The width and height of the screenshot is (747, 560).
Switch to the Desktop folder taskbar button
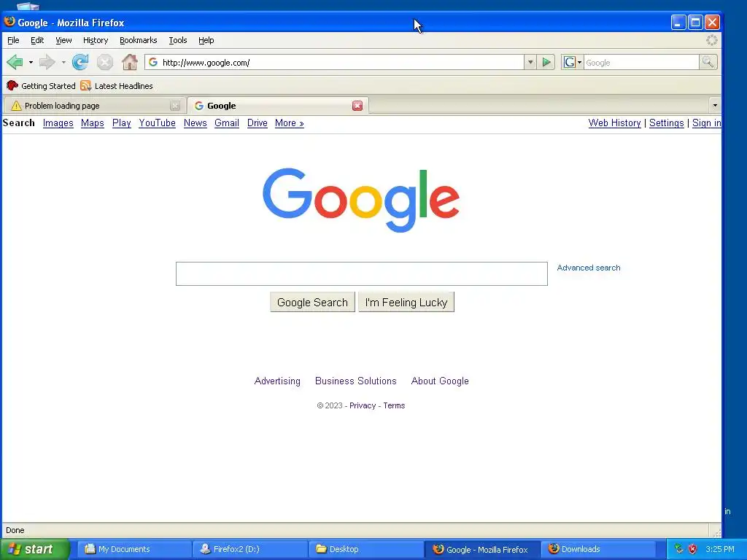click(x=366, y=549)
